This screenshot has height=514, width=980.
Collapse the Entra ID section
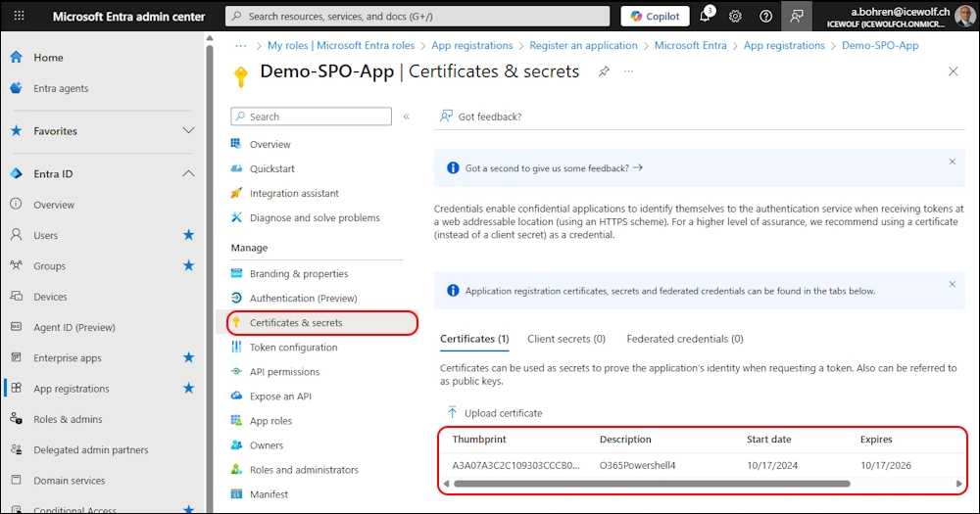(x=189, y=173)
